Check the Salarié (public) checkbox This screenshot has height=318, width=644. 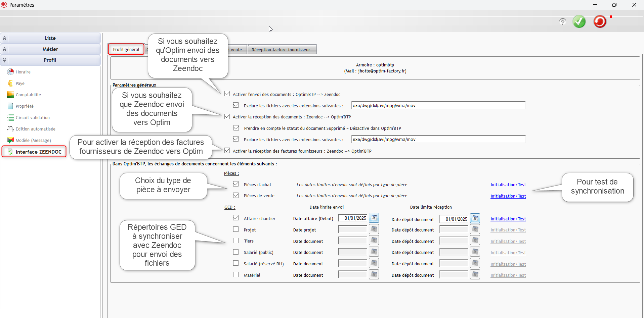(236, 252)
